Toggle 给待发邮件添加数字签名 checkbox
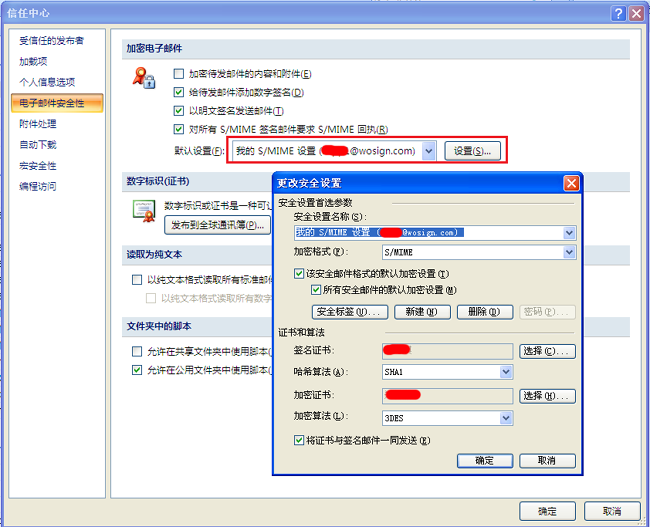 click(x=179, y=92)
